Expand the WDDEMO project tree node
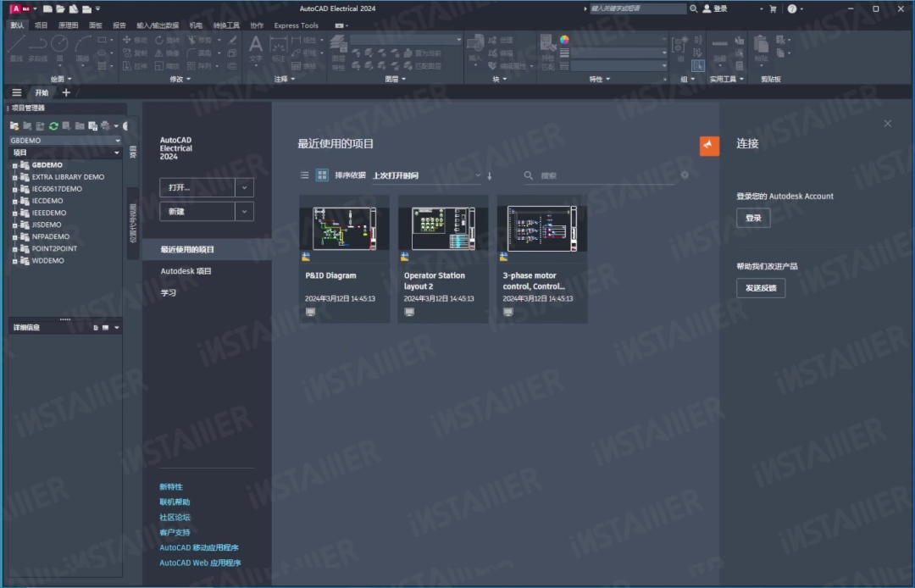The width and height of the screenshot is (915, 588). 14,261
